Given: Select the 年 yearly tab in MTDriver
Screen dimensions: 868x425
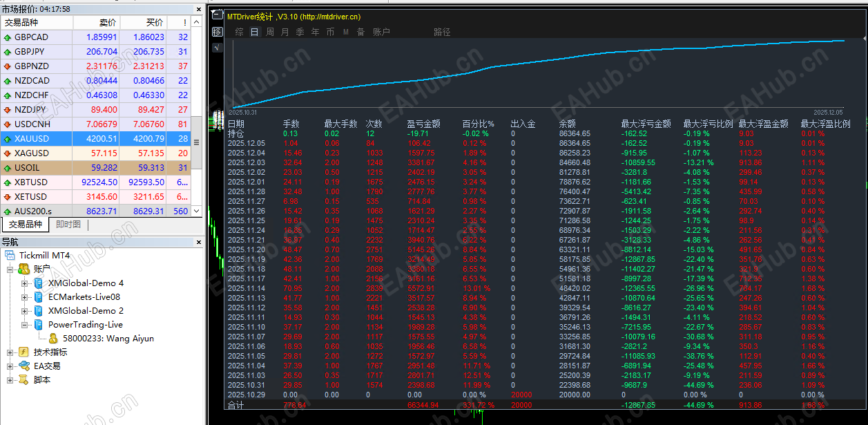Looking at the screenshot, I should [315, 32].
